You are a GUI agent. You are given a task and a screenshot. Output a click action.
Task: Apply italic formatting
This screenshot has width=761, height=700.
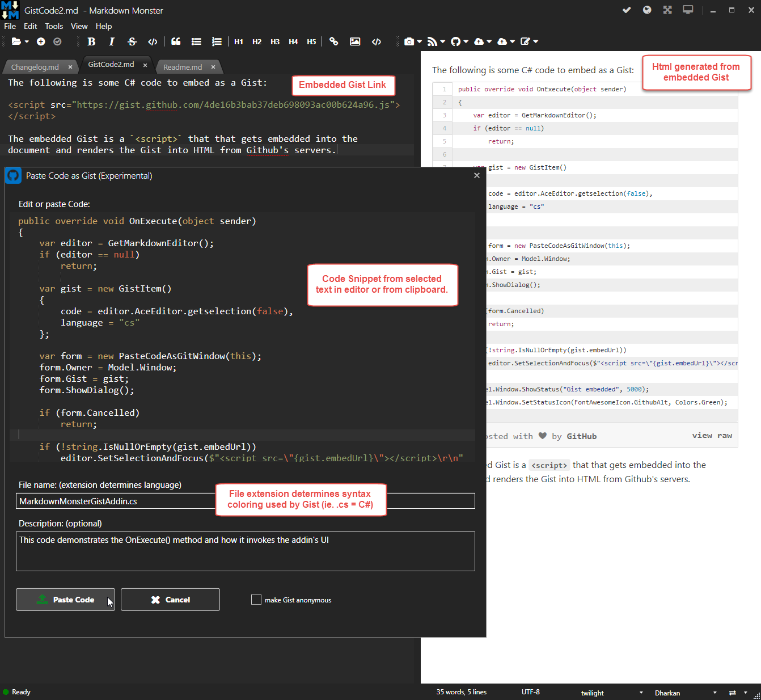112,41
